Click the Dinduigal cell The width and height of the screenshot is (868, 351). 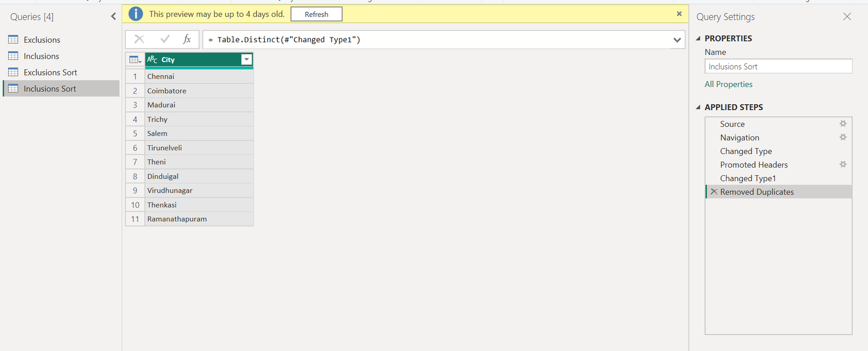coord(199,176)
